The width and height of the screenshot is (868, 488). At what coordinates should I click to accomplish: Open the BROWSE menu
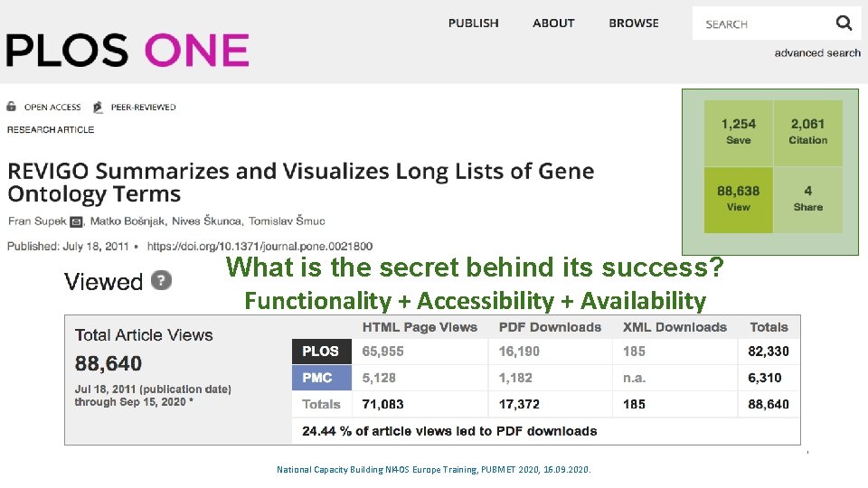click(x=634, y=23)
